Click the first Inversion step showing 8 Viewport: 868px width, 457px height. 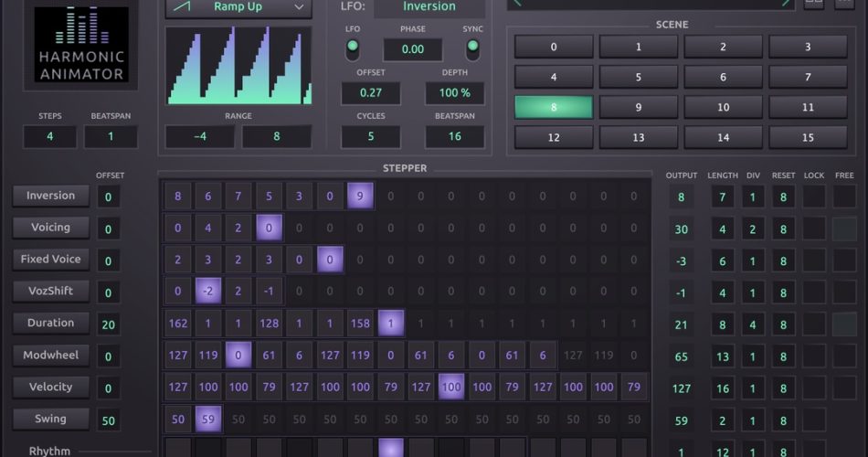click(x=177, y=197)
